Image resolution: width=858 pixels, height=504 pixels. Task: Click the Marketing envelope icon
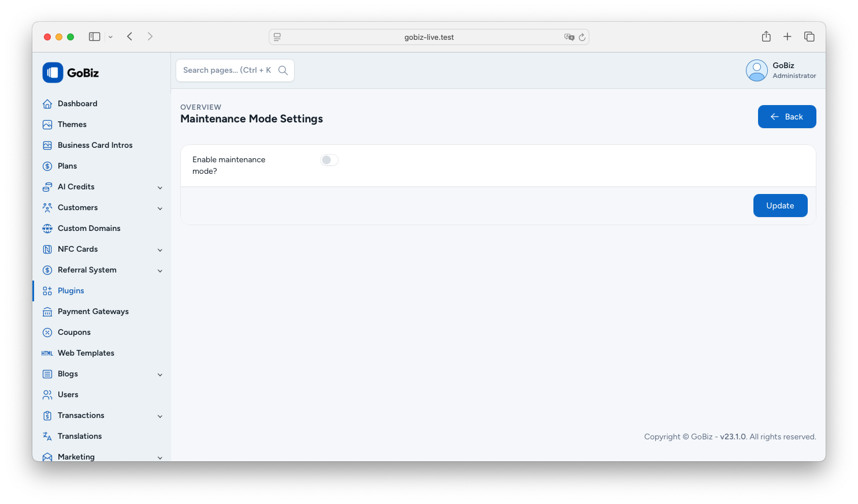coord(47,457)
